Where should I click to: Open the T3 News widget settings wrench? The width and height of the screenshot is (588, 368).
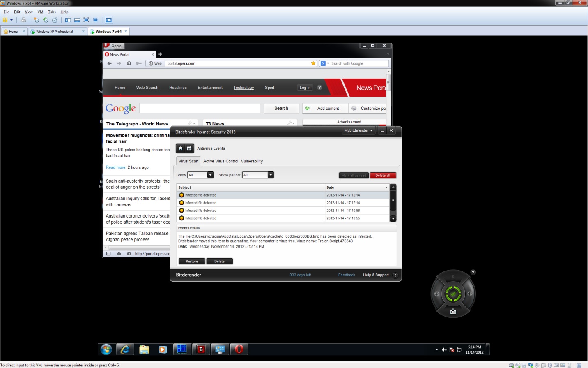click(291, 123)
